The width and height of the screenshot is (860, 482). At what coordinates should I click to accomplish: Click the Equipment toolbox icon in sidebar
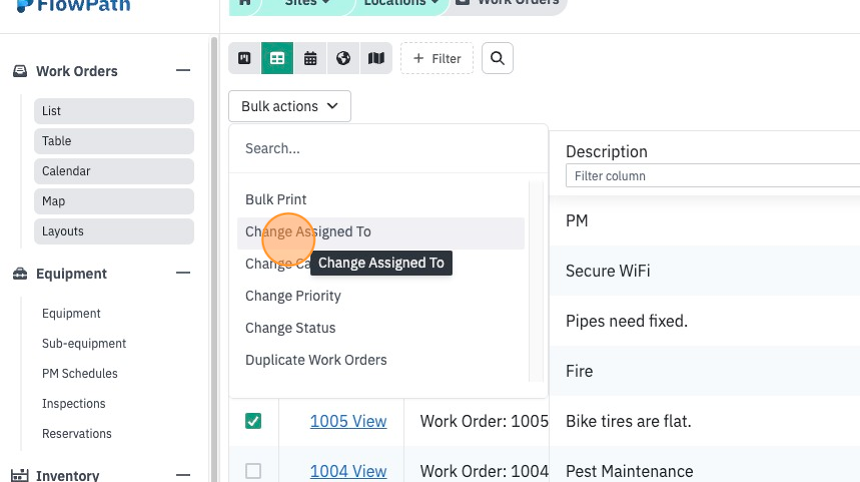(x=20, y=274)
